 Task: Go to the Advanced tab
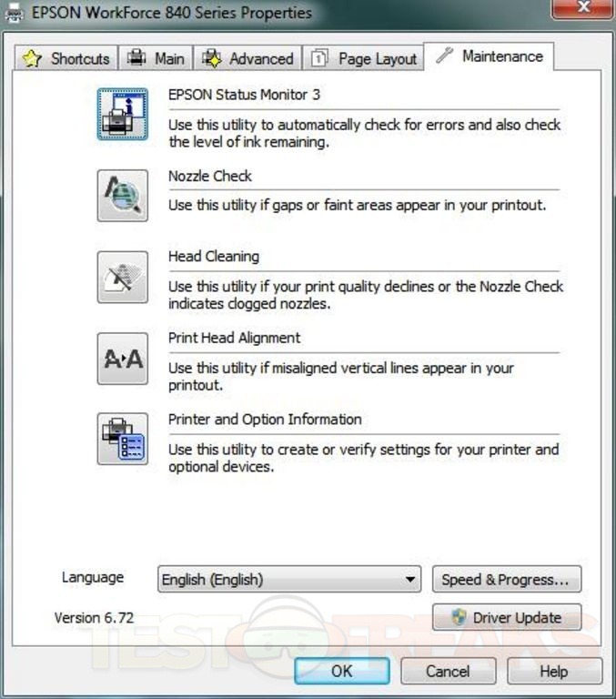pyautogui.click(x=248, y=58)
